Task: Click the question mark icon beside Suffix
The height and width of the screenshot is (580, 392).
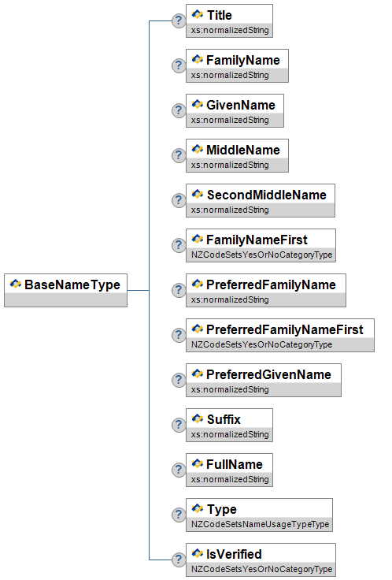Action: click(x=179, y=425)
